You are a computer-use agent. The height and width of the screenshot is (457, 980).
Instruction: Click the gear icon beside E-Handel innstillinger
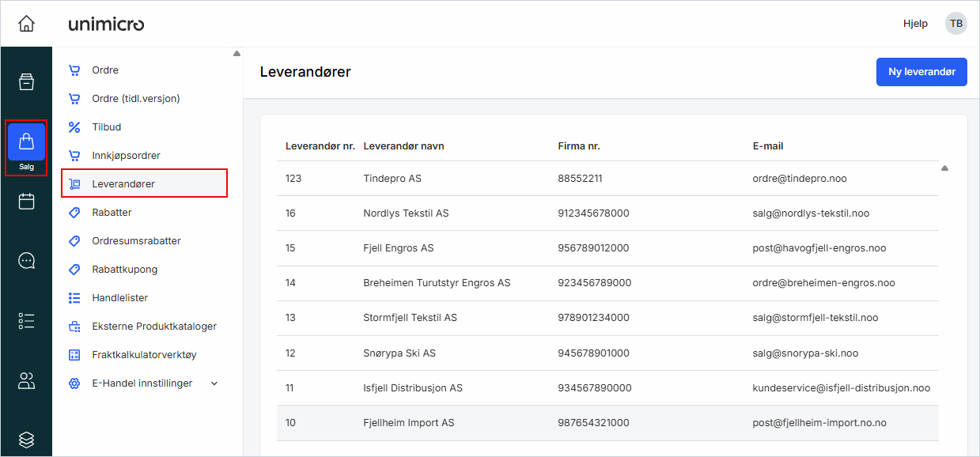(x=76, y=383)
